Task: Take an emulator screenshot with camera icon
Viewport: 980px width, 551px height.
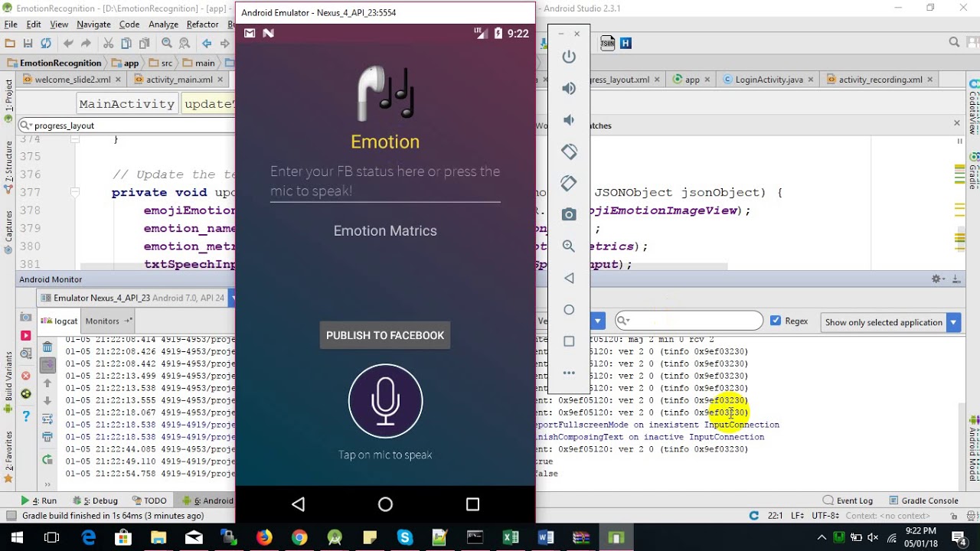Action: [569, 214]
